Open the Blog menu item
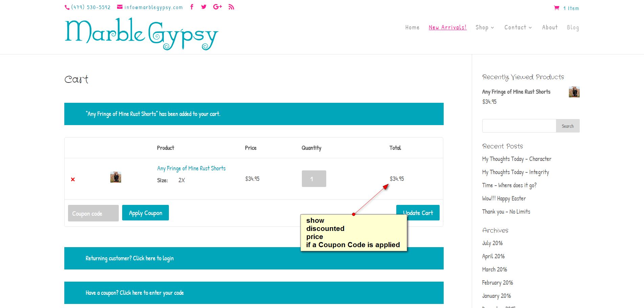 (x=573, y=27)
